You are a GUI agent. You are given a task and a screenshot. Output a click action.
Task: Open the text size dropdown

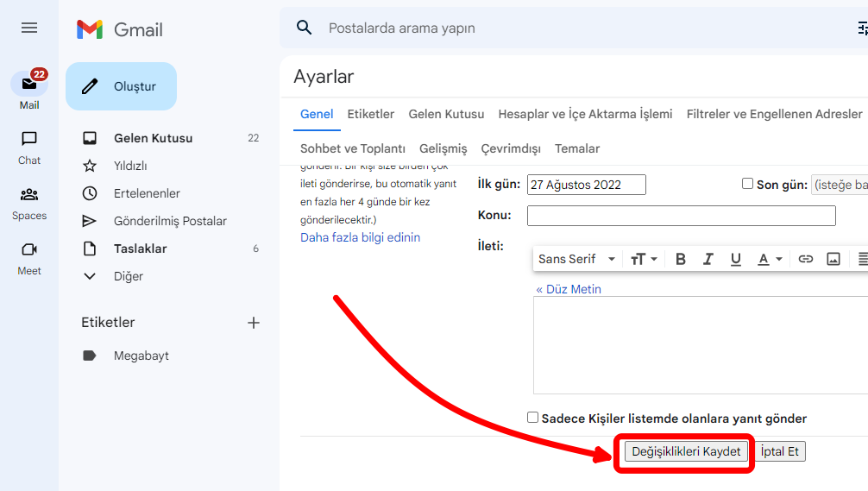tap(644, 259)
